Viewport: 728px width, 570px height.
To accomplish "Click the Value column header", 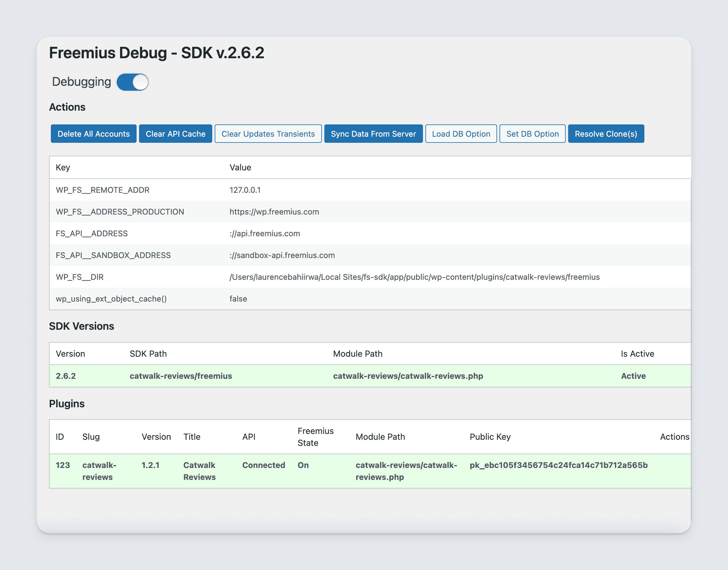I will coord(240,167).
